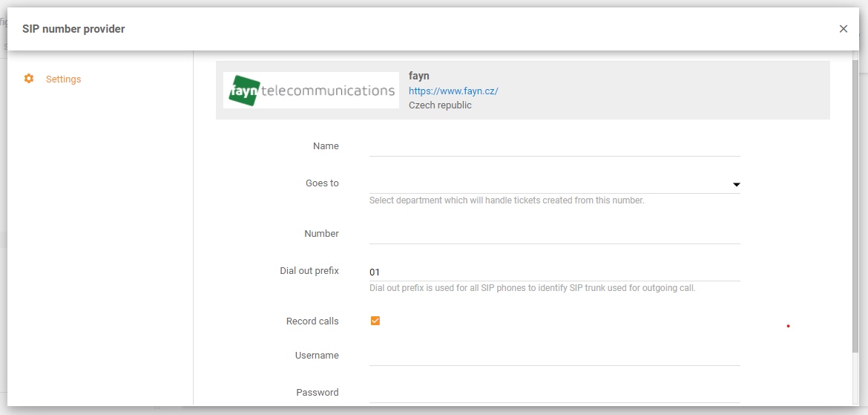Click the Czech republic country text
868x415 pixels.
440,105
